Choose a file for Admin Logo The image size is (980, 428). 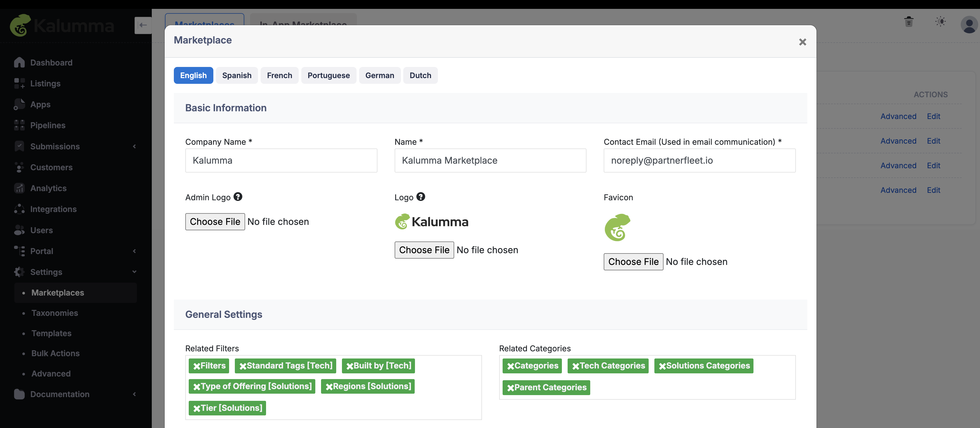[215, 222]
